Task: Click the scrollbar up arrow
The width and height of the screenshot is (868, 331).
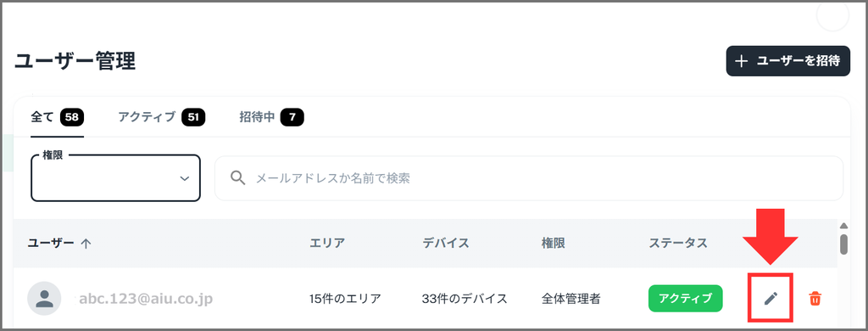Action: pos(843,226)
